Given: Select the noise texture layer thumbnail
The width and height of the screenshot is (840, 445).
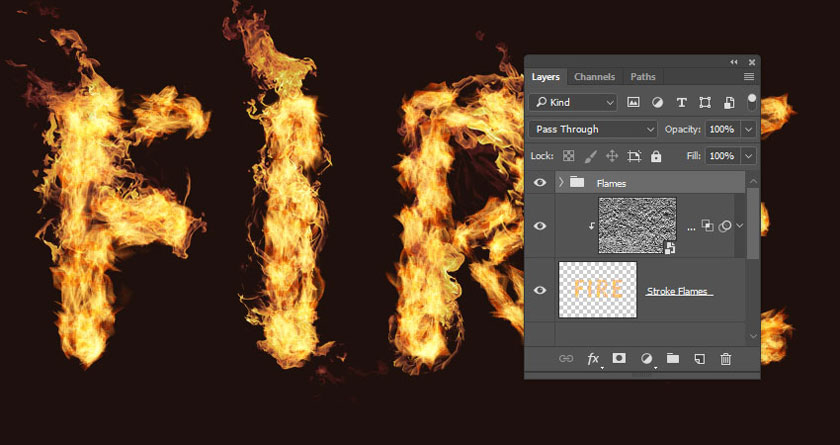Looking at the screenshot, I should coord(637,225).
